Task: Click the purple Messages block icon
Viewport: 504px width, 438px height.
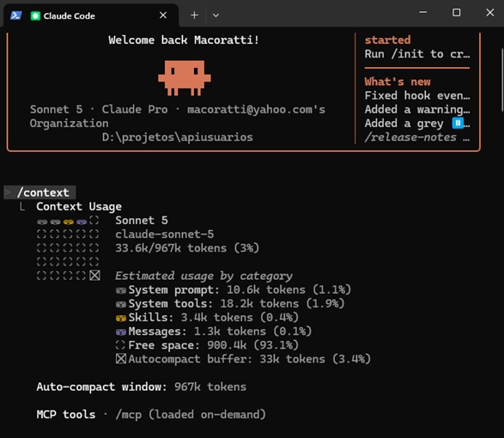Action: click(121, 332)
